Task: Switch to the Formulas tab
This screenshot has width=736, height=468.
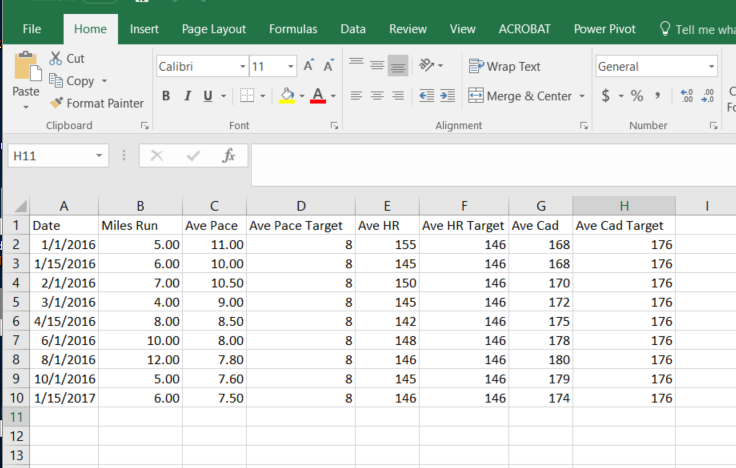Action: 293,29
